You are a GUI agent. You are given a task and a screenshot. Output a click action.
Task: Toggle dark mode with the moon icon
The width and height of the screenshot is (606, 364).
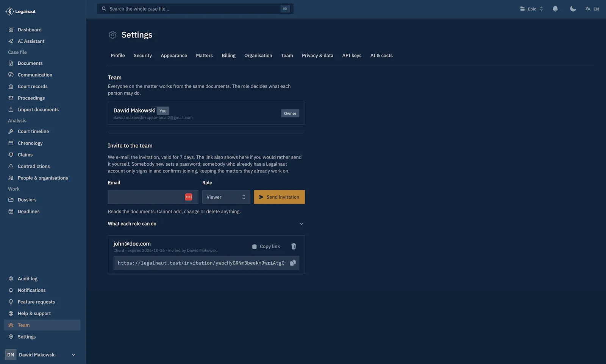573,9
